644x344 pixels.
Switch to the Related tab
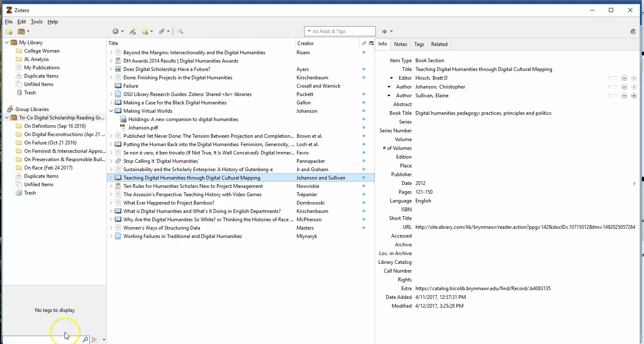click(x=439, y=44)
